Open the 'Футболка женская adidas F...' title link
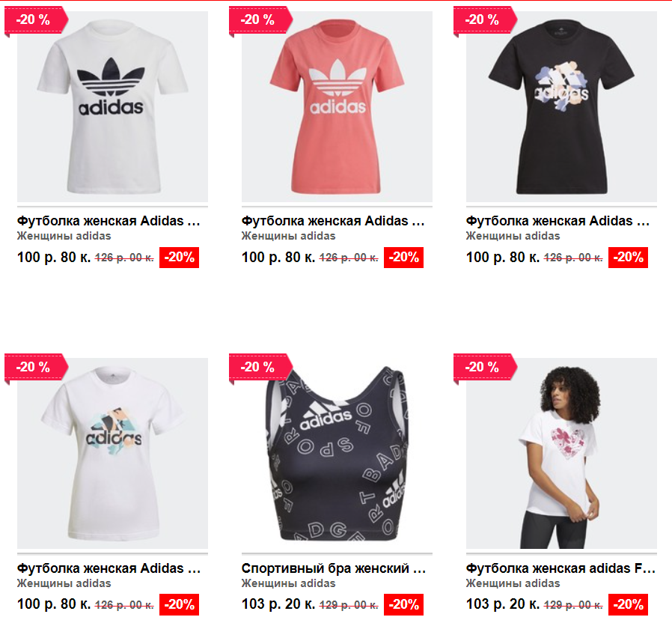The height and width of the screenshot is (629, 672). (x=560, y=568)
